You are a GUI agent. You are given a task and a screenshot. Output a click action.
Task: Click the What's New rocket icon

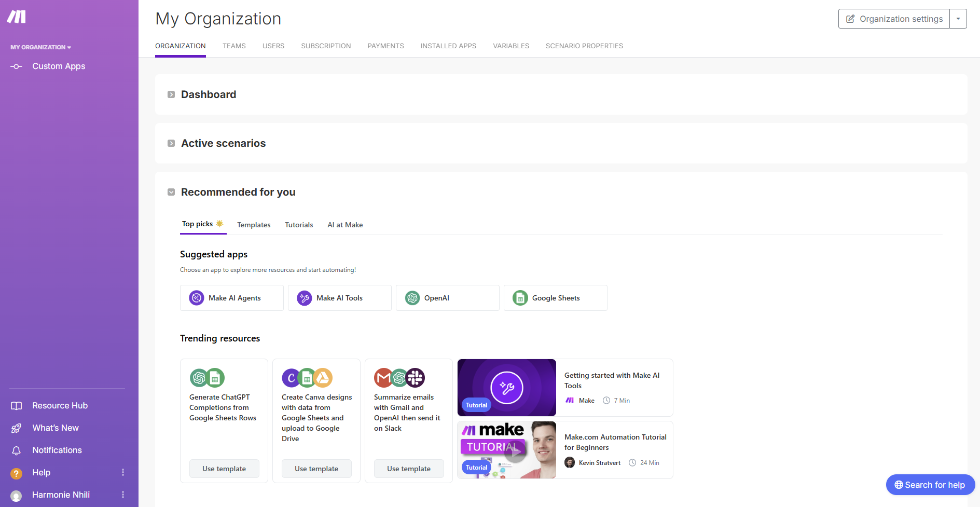(17, 428)
